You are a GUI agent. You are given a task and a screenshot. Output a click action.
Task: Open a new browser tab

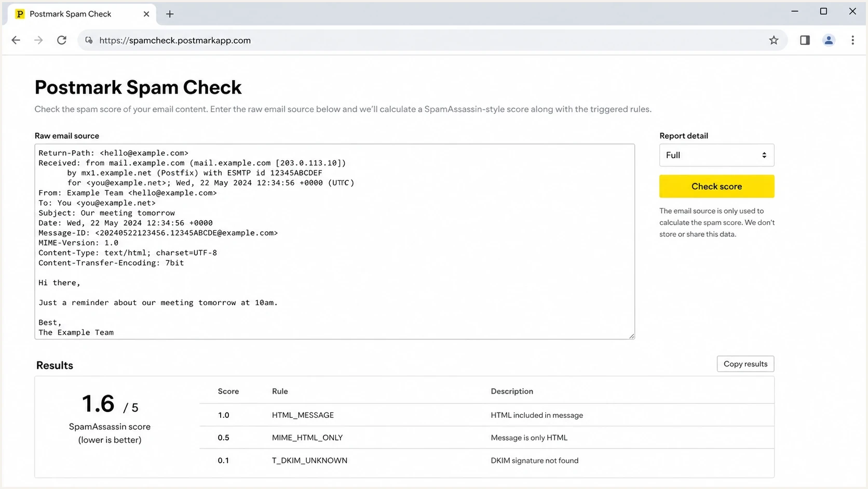coord(170,14)
